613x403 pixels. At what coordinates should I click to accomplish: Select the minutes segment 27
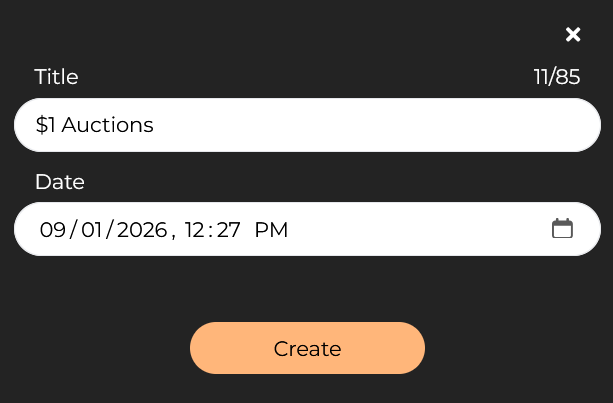point(228,229)
